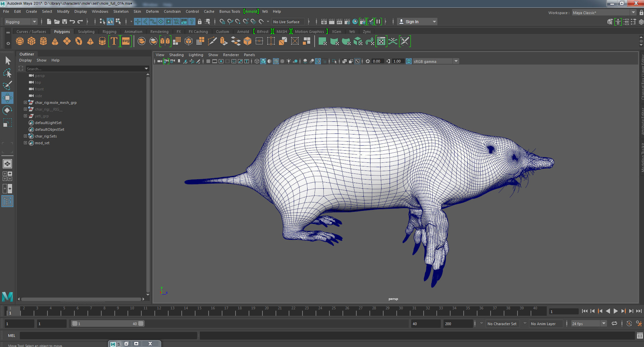Click frame 20 on the time slider
The height and width of the screenshot is (347, 644).
pyautogui.click(x=266, y=311)
